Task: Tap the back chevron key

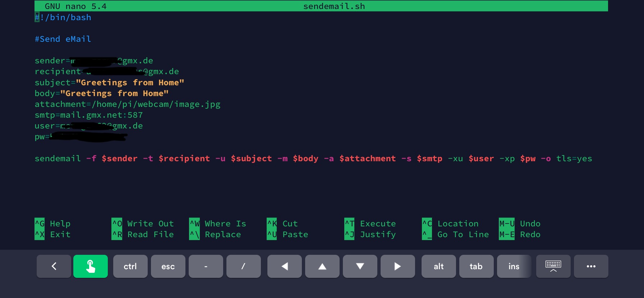Action: tap(54, 266)
